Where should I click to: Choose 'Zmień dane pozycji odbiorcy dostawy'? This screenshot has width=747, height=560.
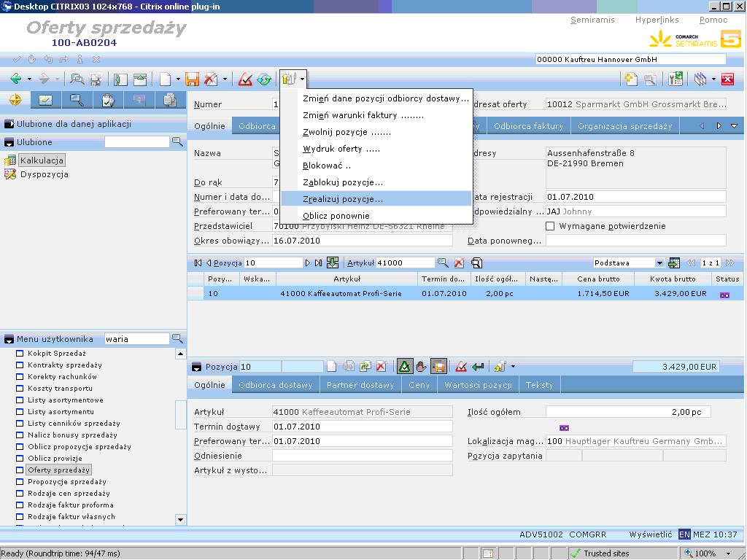tap(386, 98)
